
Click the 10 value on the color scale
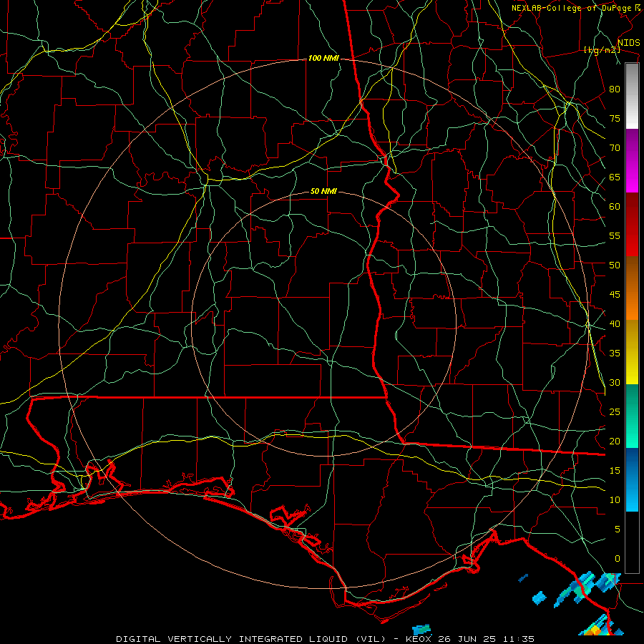click(x=615, y=500)
